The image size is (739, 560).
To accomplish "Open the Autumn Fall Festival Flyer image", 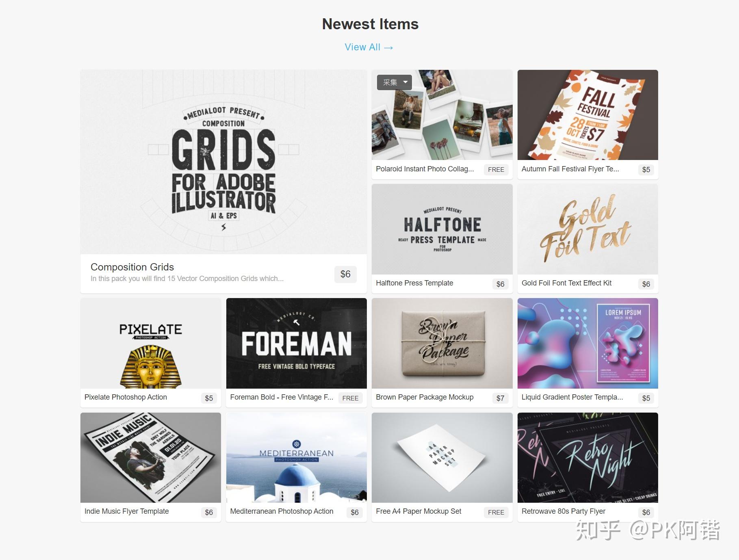I will pos(588,115).
